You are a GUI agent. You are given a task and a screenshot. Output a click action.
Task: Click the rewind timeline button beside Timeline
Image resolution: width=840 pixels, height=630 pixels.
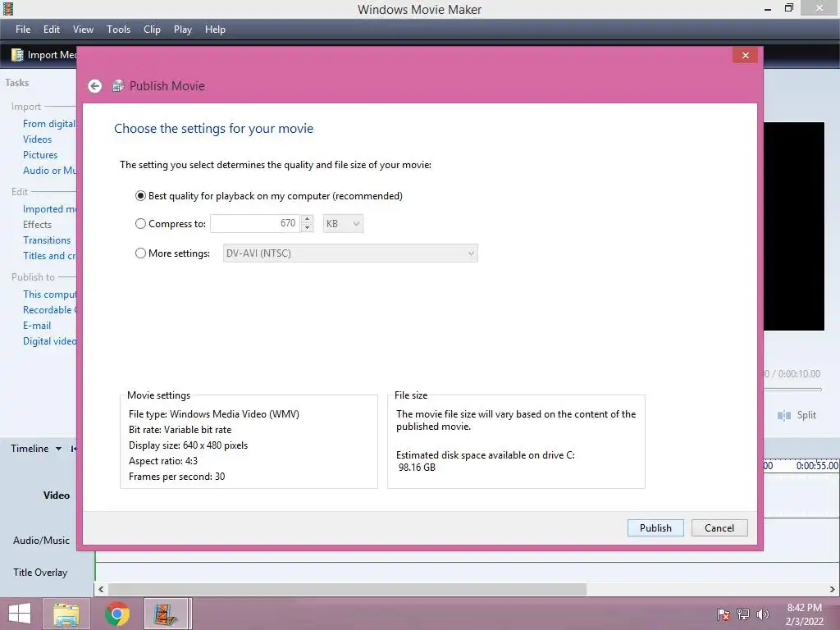73,449
